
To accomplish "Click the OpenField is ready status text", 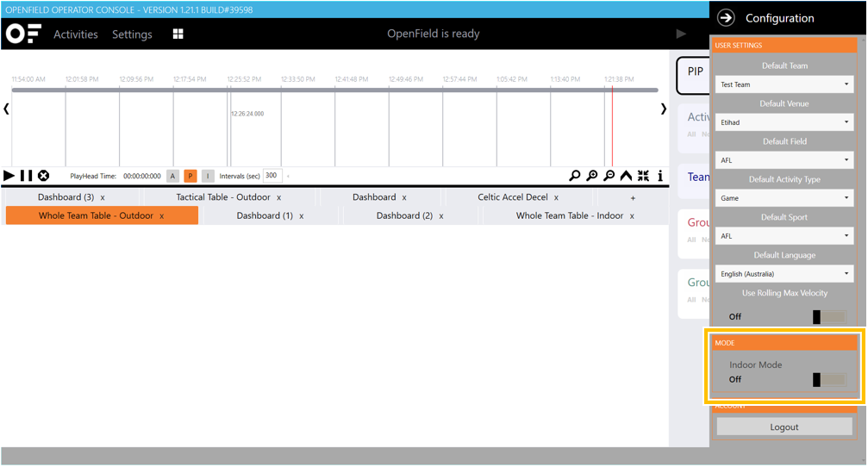I will point(434,34).
